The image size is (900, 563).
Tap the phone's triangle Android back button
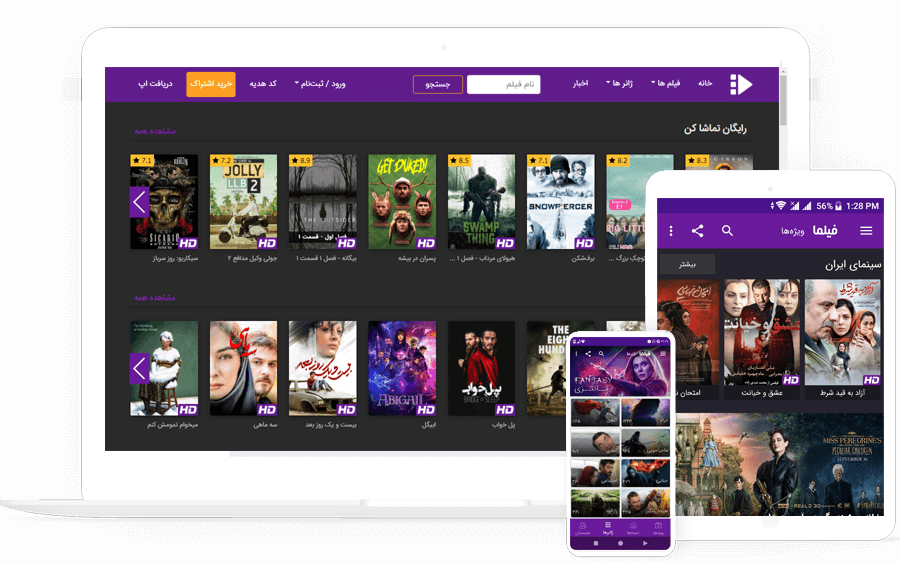pos(645,543)
